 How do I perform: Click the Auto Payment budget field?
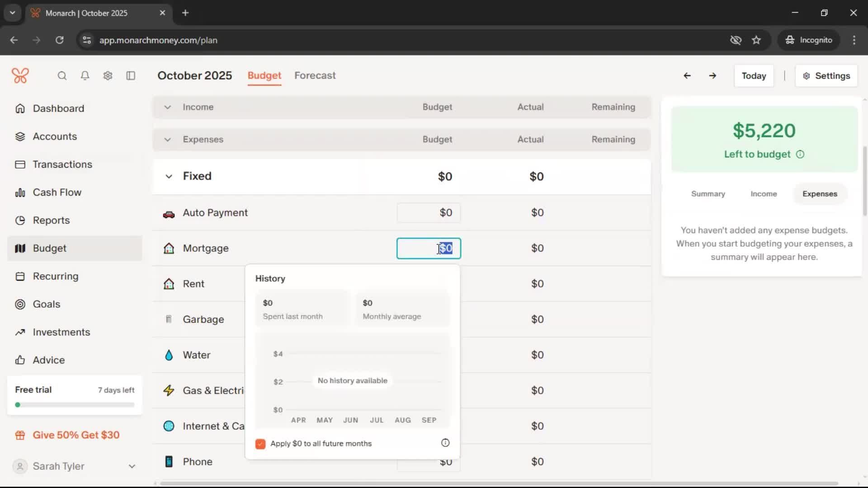429,213
